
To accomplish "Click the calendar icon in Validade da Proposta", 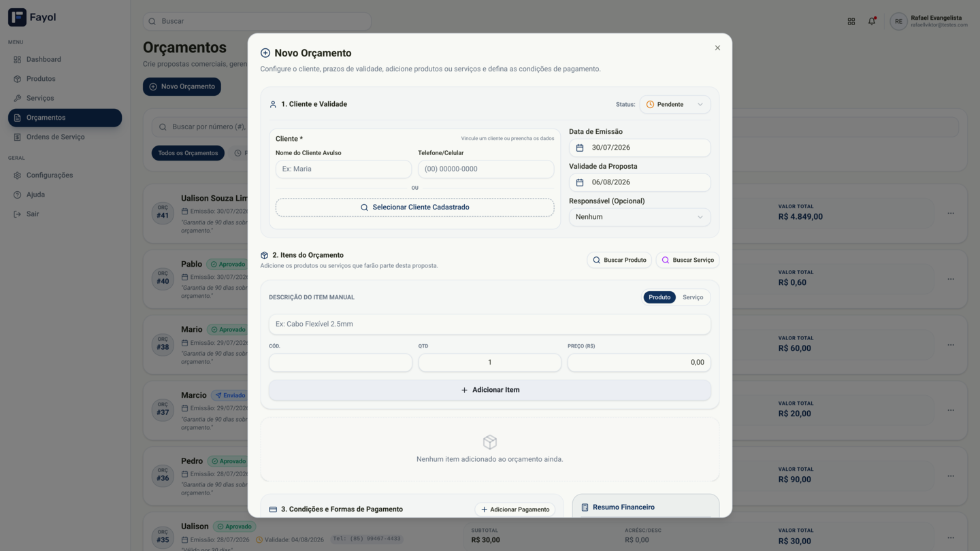I will pyautogui.click(x=580, y=182).
